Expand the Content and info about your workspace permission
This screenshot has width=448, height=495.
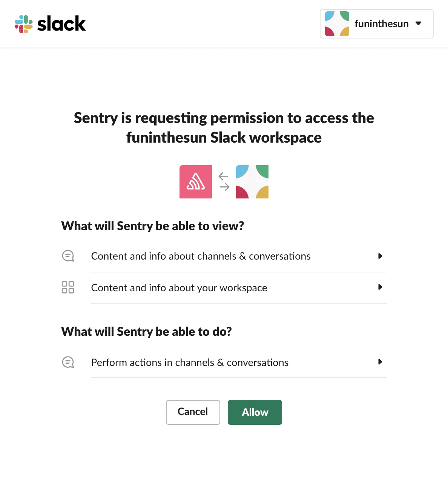tap(380, 287)
